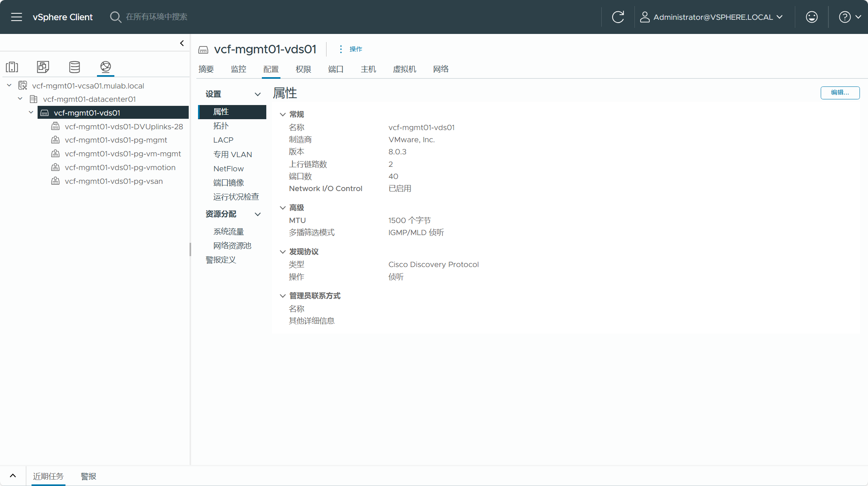
Task: Open the smiley feedback icon
Action: [811, 17]
